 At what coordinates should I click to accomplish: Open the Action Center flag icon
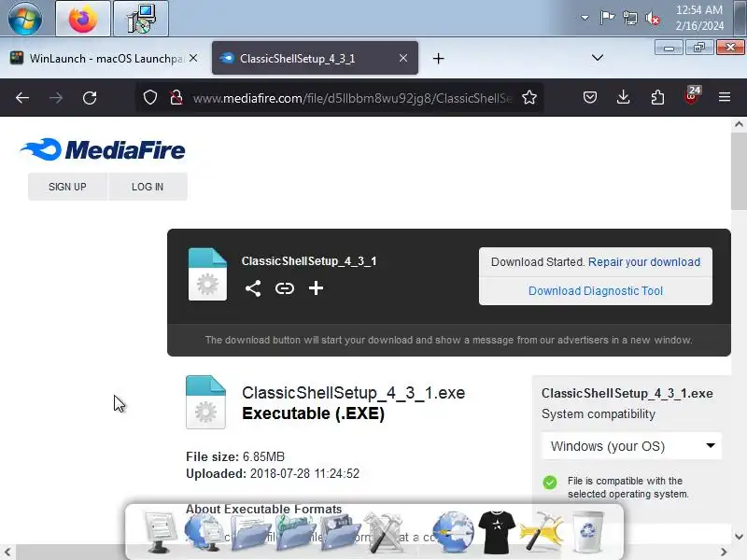607,18
